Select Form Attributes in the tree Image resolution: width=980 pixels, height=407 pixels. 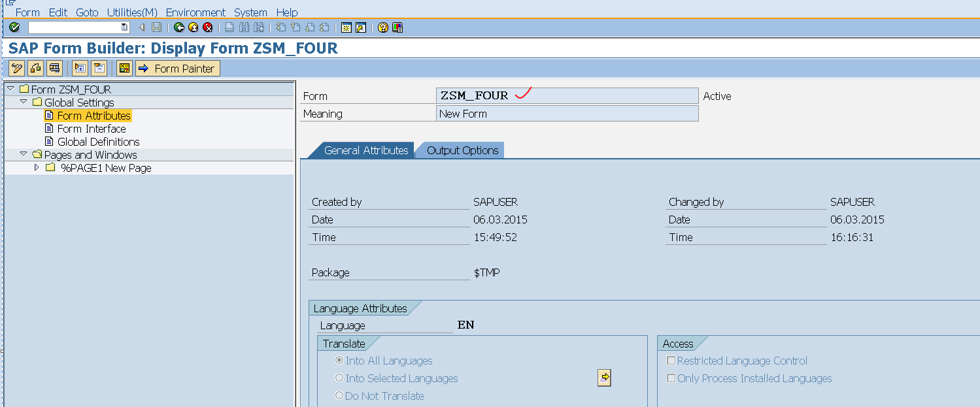click(x=94, y=116)
